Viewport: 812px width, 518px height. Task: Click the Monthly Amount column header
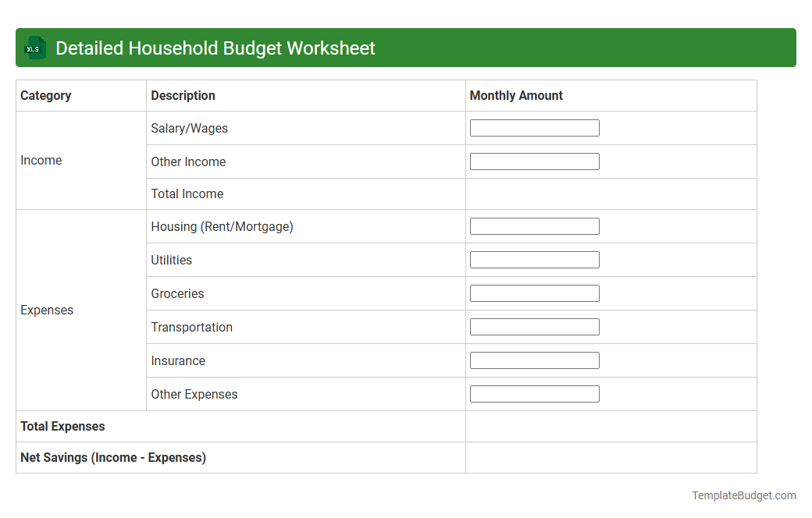click(515, 95)
